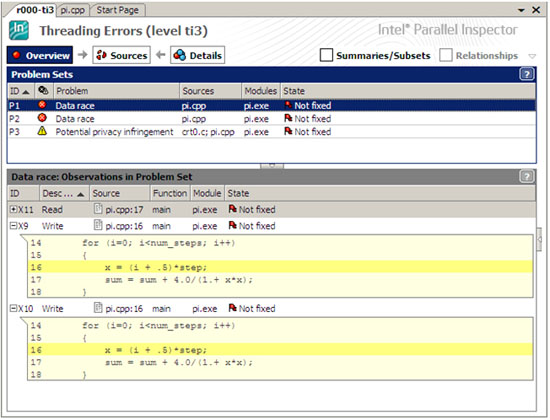The width and height of the screenshot is (550, 420).
Task: Switch to the Start Page tab
Action: coord(118,10)
